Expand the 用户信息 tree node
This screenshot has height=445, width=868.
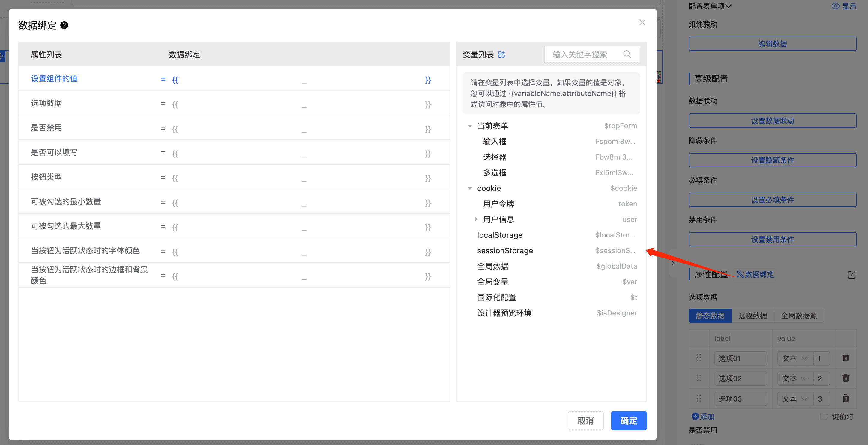click(476, 219)
